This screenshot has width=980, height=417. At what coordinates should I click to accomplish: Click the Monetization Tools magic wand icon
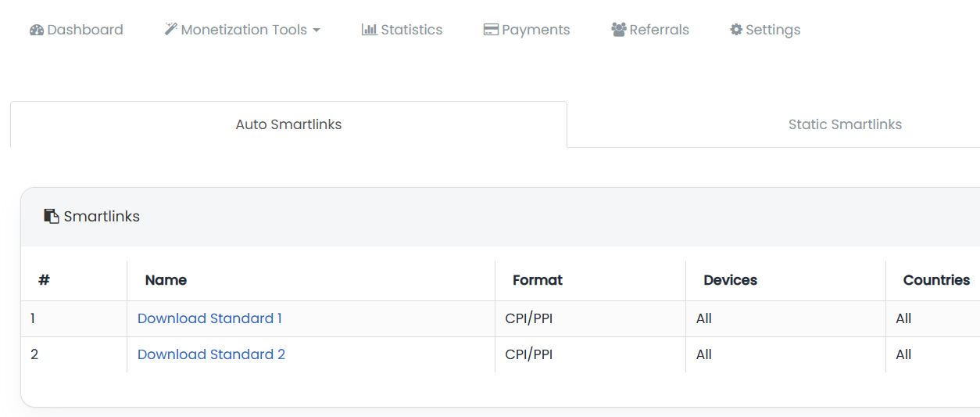(x=171, y=30)
